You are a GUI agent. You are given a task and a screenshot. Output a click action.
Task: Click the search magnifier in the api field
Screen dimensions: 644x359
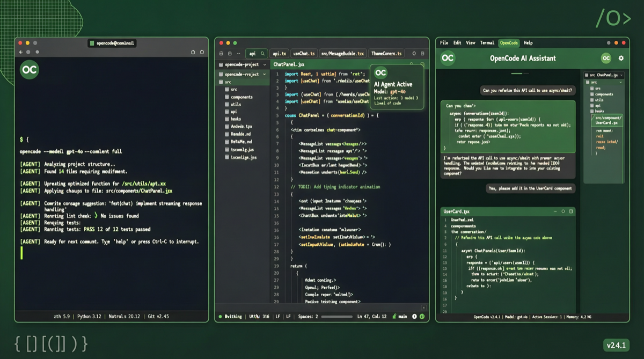coord(262,54)
